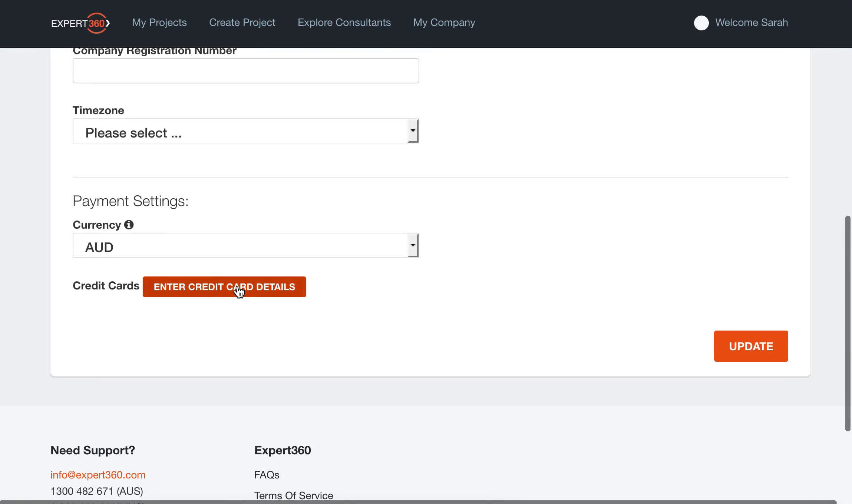The image size is (852, 504).
Task: Select Please select Timezone option
Action: coord(247,132)
